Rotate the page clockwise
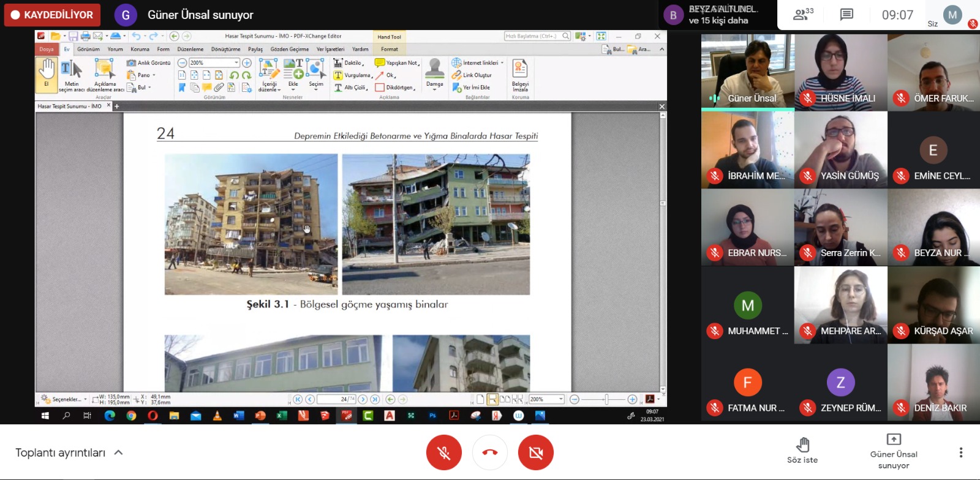Screen dimensions: 980x480 pos(246,75)
